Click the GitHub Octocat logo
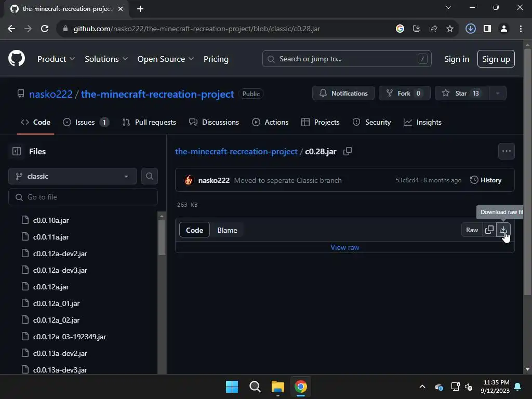The image size is (532, 399). pyautogui.click(x=16, y=58)
